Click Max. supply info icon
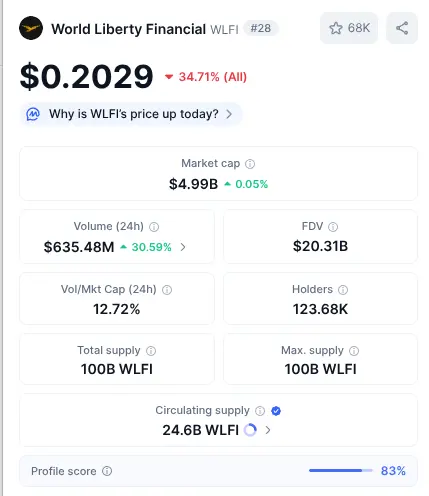The width and height of the screenshot is (429, 496). click(354, 351)
